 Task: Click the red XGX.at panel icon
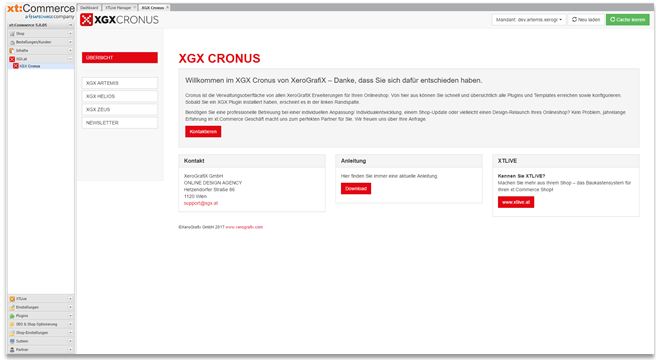click(12, 59)
